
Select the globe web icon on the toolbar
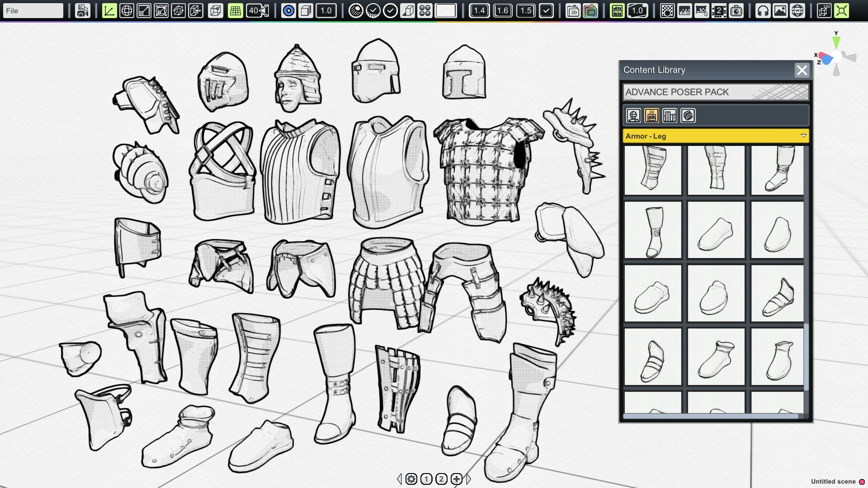pyautogui.click(x=798, y=10)
